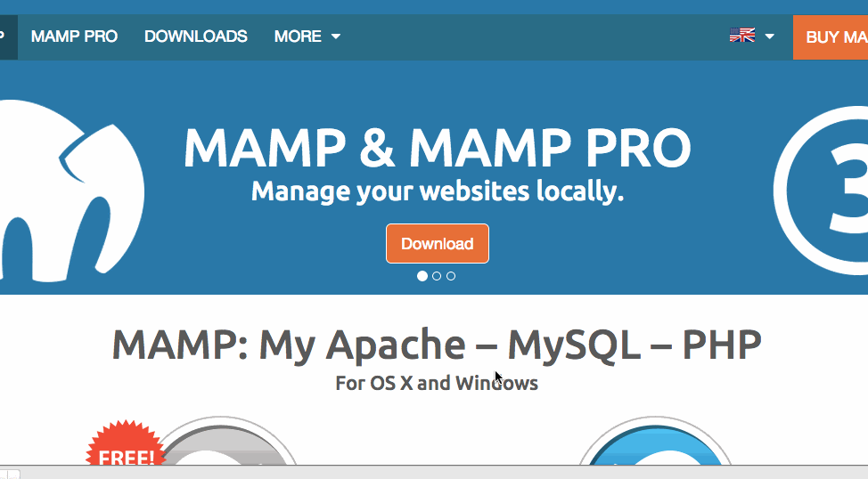868x479 pixels.
Task: Click the 'MAMP: My Apache – MySQL – PHP' heading
Action: 437,345
